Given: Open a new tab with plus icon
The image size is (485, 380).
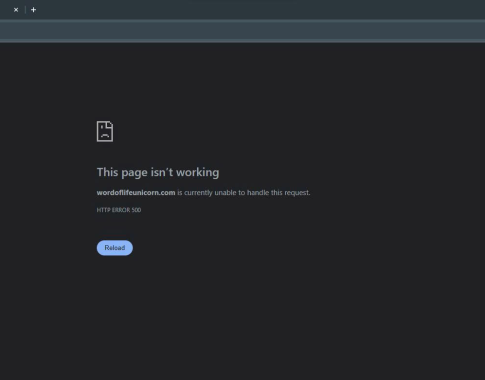Looking at the screenshot, I should [x=33, y=10].
